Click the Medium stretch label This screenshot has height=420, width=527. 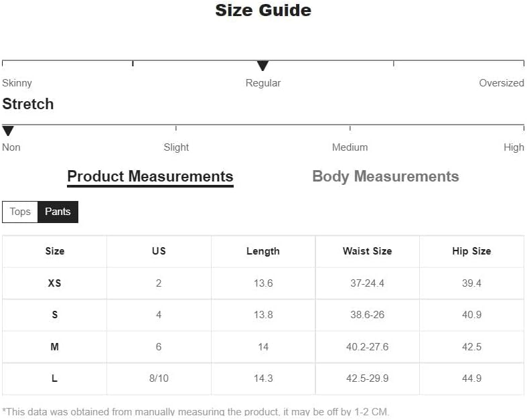pos(350,147)
